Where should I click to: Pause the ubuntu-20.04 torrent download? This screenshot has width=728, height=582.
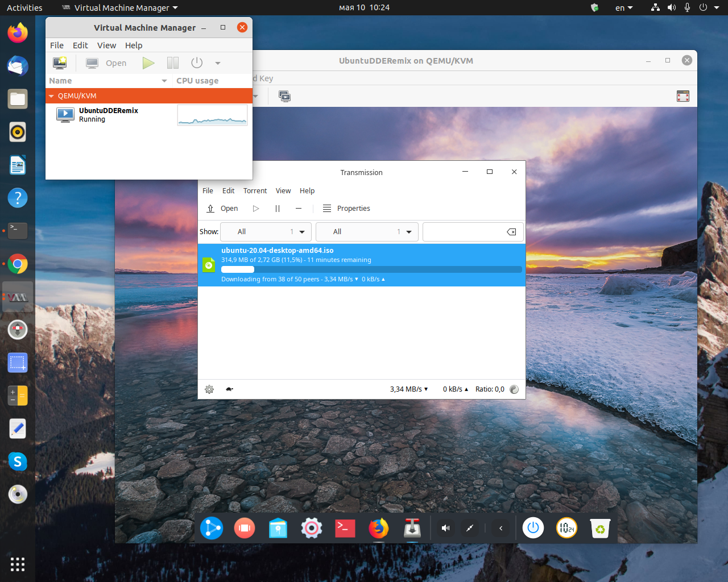[277, 209]
